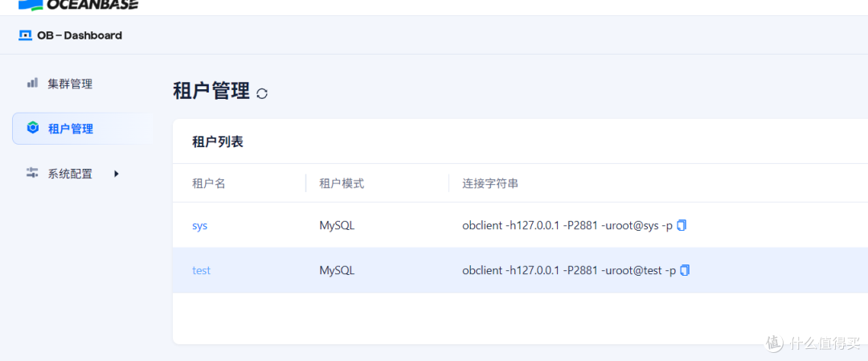Refresh the 租户管理 page
The height and width of the screenshot is (361, 868).
[x=262, y=93]
